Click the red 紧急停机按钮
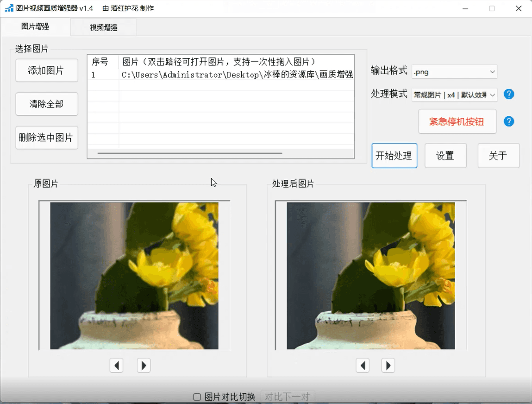The image size is (532, 404). coord(457,122)
